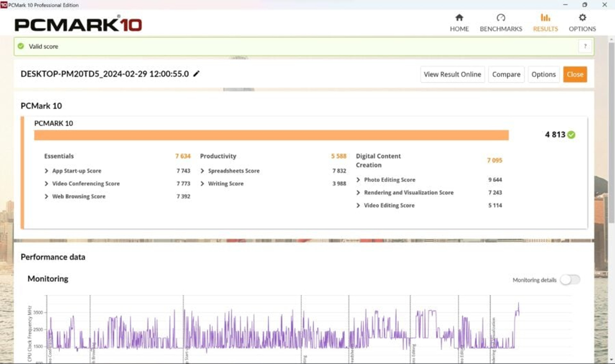Click the Productivity score 5 588
This screenshot has width=615, height=364.
[x=339, y=156]
